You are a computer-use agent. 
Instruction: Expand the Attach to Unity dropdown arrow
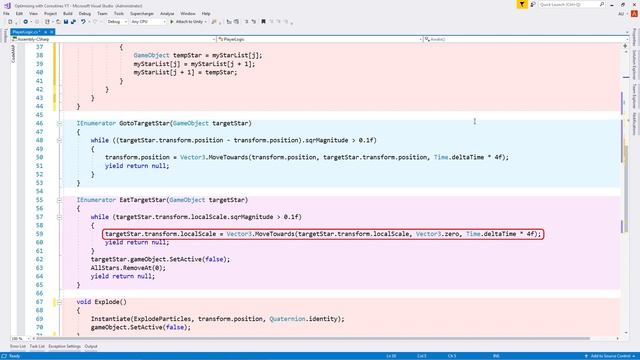205,22
